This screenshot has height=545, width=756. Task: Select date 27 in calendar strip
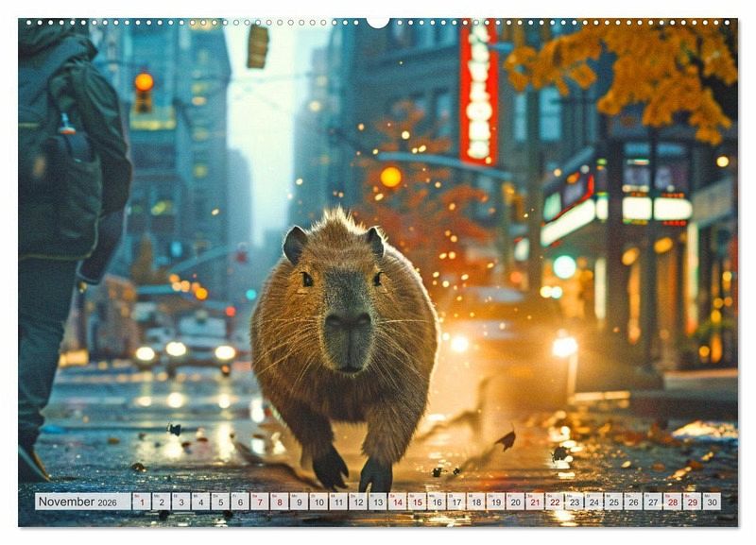(x=653, y=502)
